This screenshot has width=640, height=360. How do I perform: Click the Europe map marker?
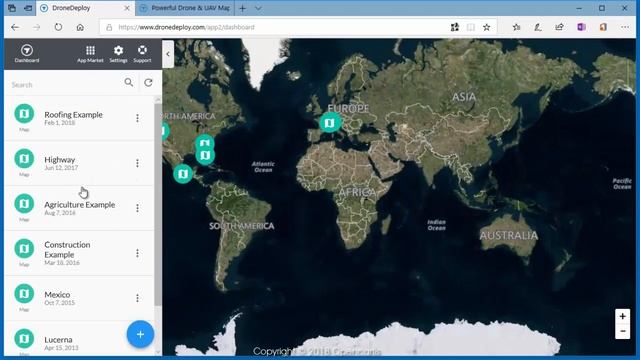330,122
